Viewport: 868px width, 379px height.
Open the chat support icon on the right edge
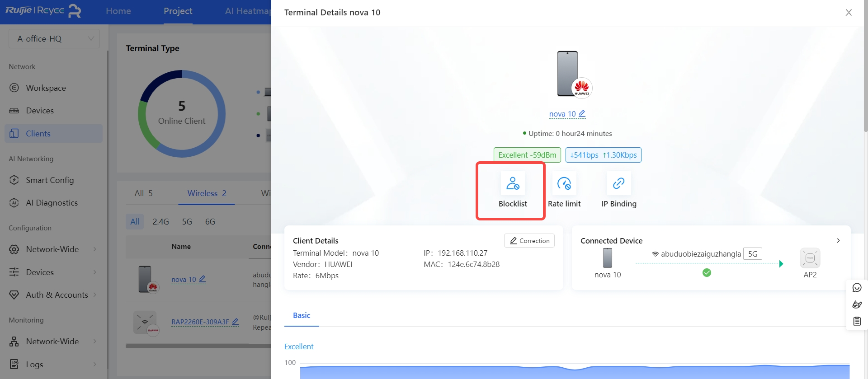(857, 288)
